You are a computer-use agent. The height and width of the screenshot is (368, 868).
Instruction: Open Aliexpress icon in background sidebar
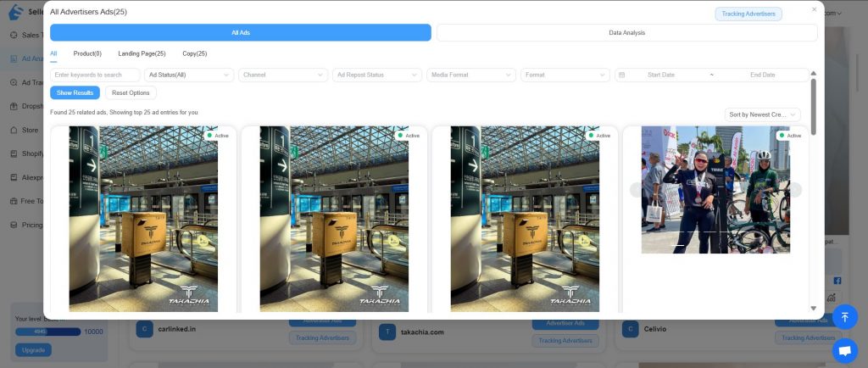[x=14, y=177]
